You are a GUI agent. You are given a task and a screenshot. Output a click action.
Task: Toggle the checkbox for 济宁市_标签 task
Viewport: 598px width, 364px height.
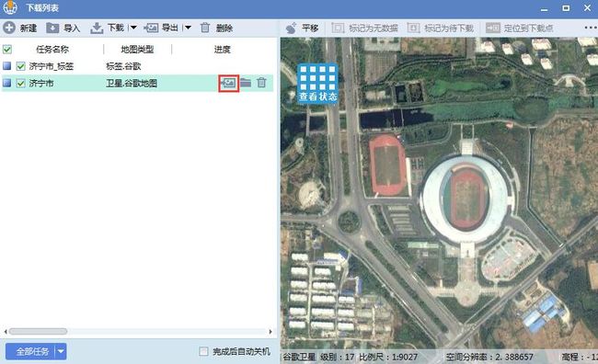click(20, 66)
